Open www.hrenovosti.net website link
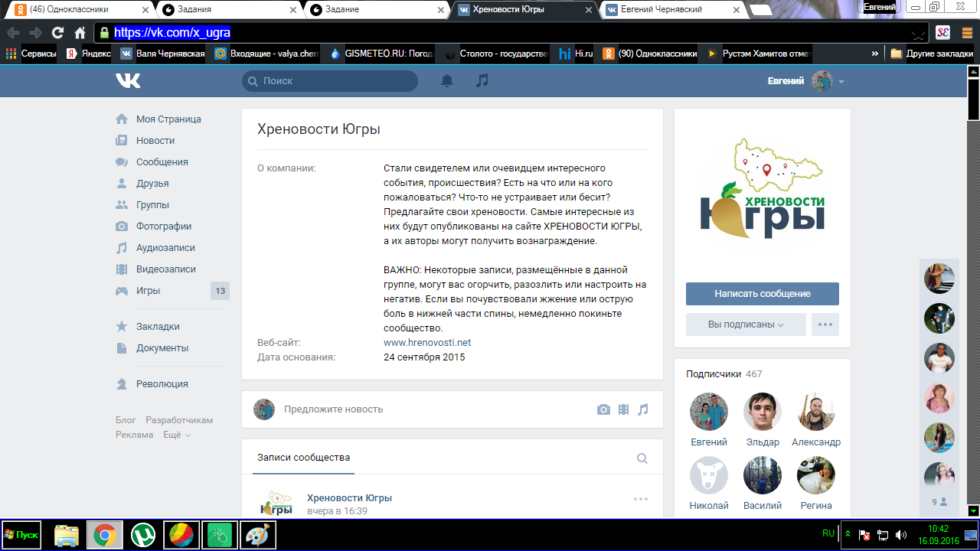 [427, 343]
